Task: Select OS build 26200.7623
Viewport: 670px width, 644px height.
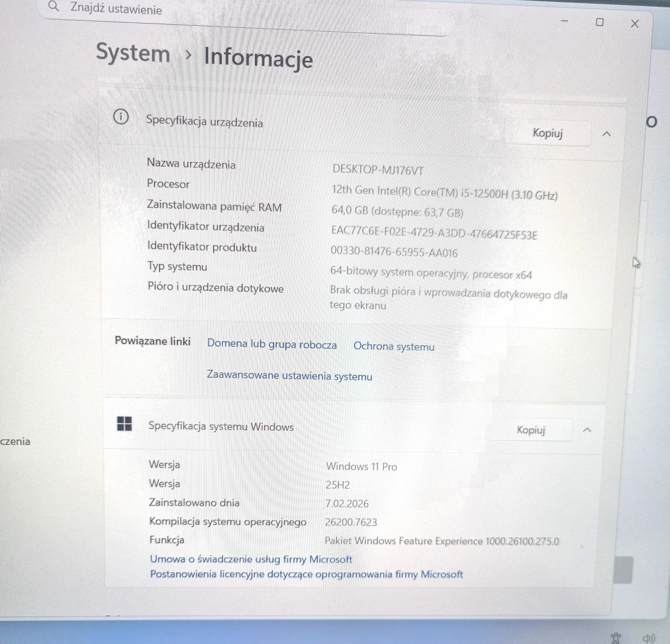Action: [351, 522]
